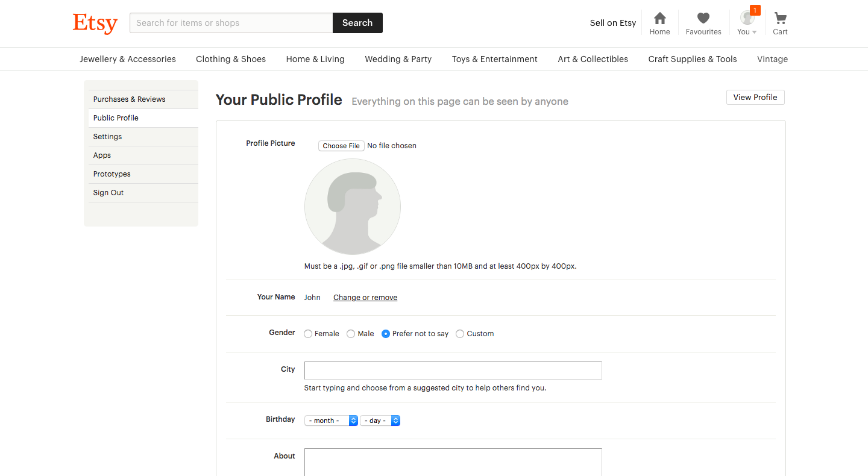Select the Female gender option
The image size is (868, 476).
coord(308,333)
